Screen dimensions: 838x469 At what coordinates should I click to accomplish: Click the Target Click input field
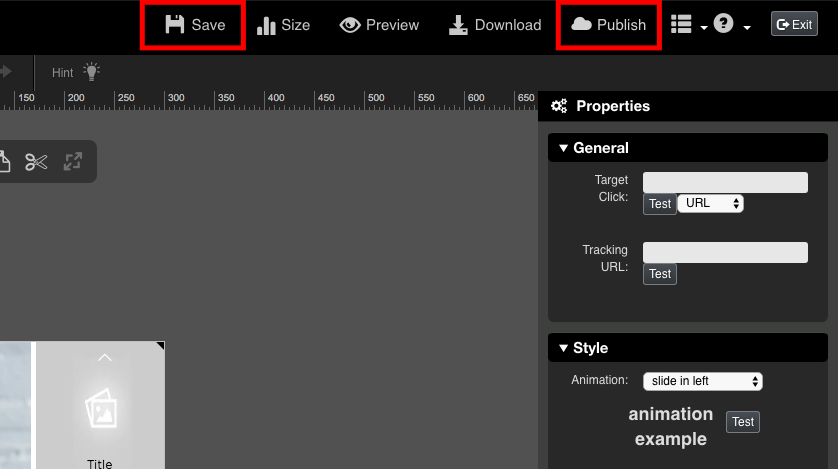[725, 182]
